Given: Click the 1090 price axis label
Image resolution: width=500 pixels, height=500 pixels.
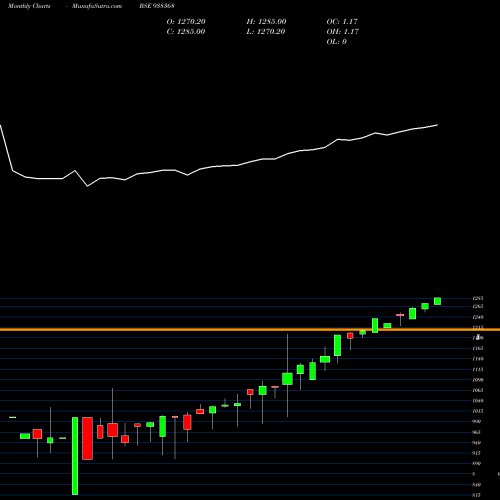Looking at the screenshot, I should 478,380.
